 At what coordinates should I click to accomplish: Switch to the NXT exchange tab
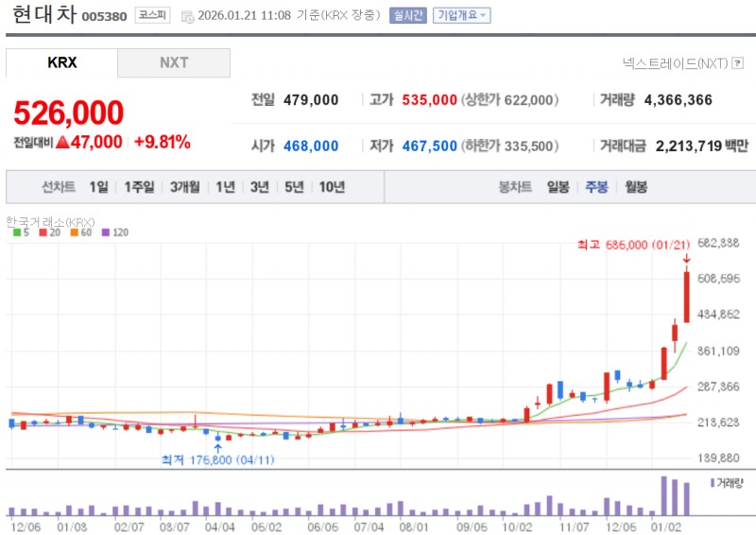[174, 62]
